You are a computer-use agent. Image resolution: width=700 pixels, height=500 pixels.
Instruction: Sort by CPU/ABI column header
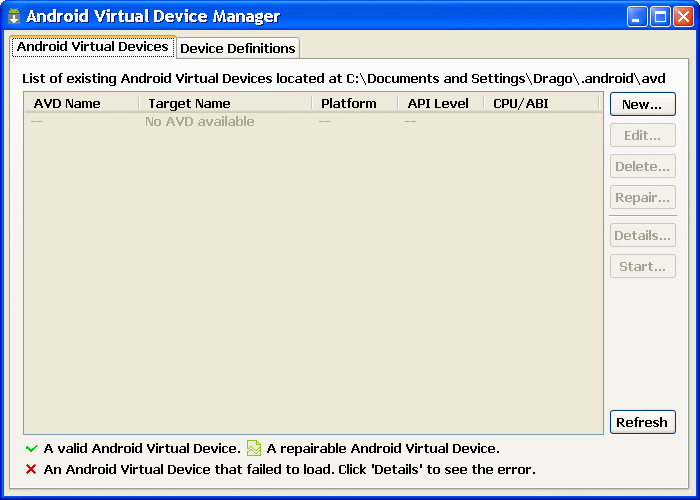[x=542, y=103]
